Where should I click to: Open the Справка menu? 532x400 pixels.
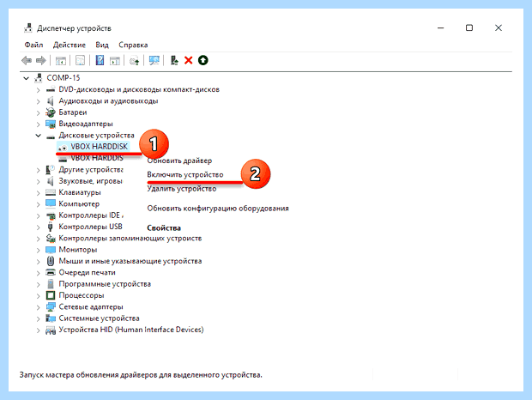tap(133, 45)
